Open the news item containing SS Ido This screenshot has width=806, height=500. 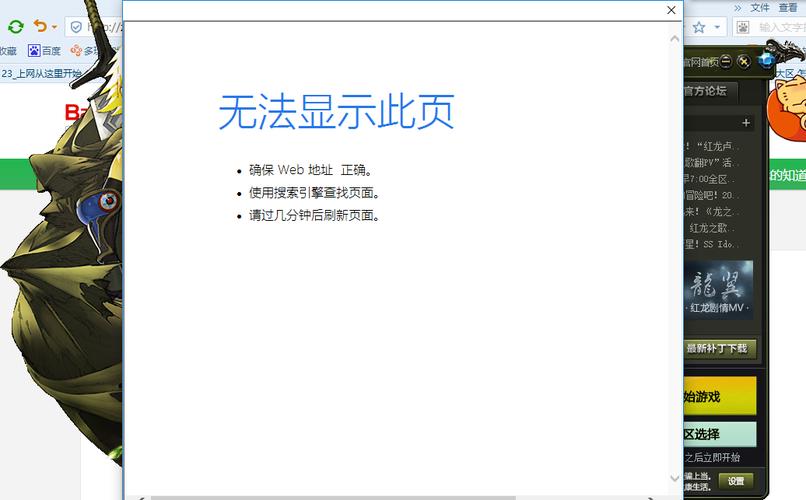pyautogui.click(x=713, y=244)
